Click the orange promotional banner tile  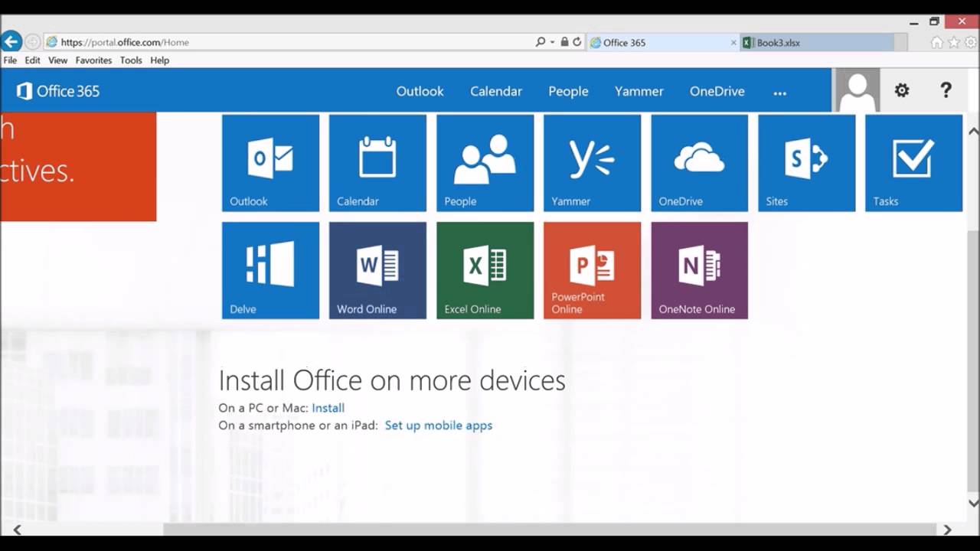coord(78,167)
